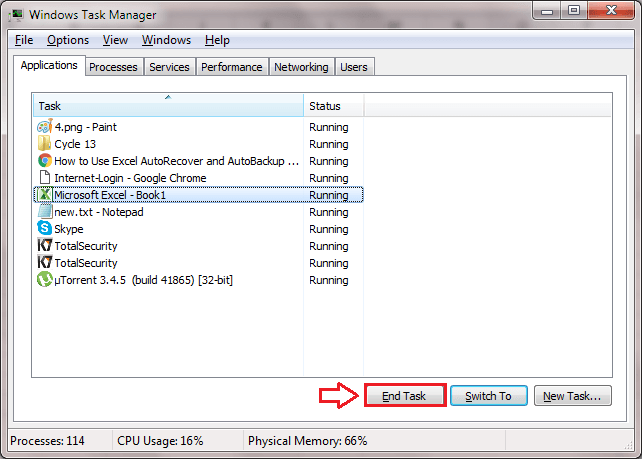
Task: Click CPU Usage: 16% in status bar
Action: tap(160, 441)
